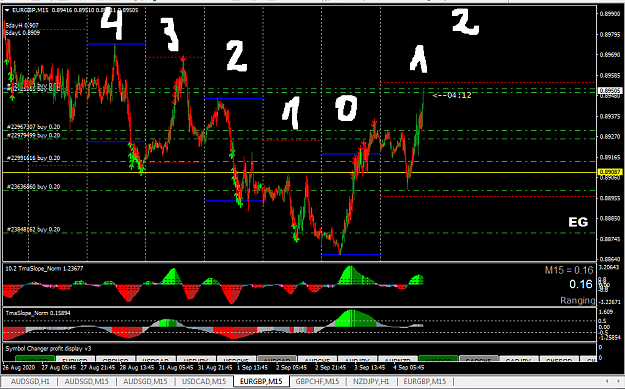Click the 26 Aug 2020 time axis label

pyautogui.click(x=19, y=367)
